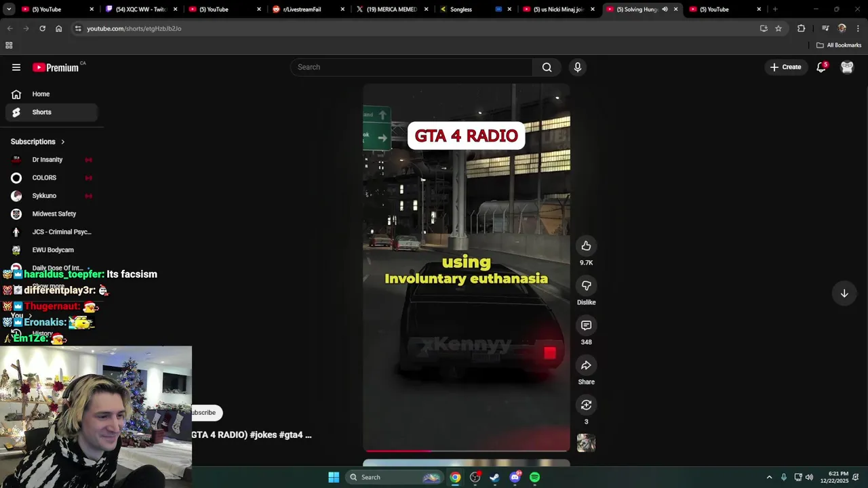Open the apps grid in bookmarks bar
Image resolution: width=868 pixels, height=488 pixels.
(9, 45)
